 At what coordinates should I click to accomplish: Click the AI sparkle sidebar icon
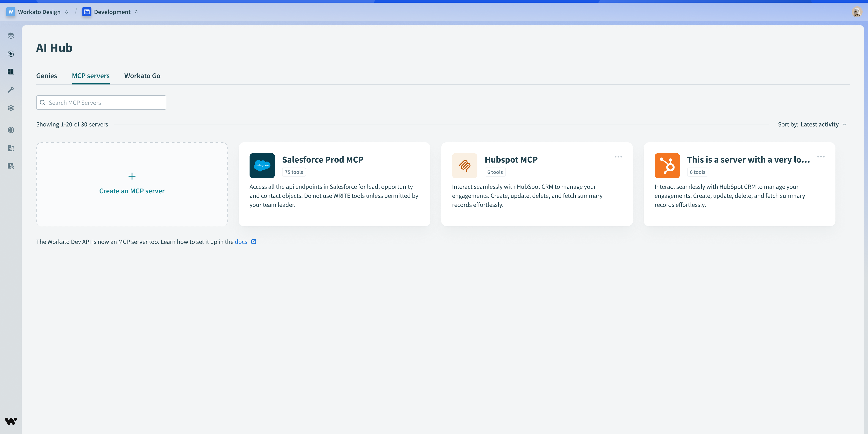(11, 54)
